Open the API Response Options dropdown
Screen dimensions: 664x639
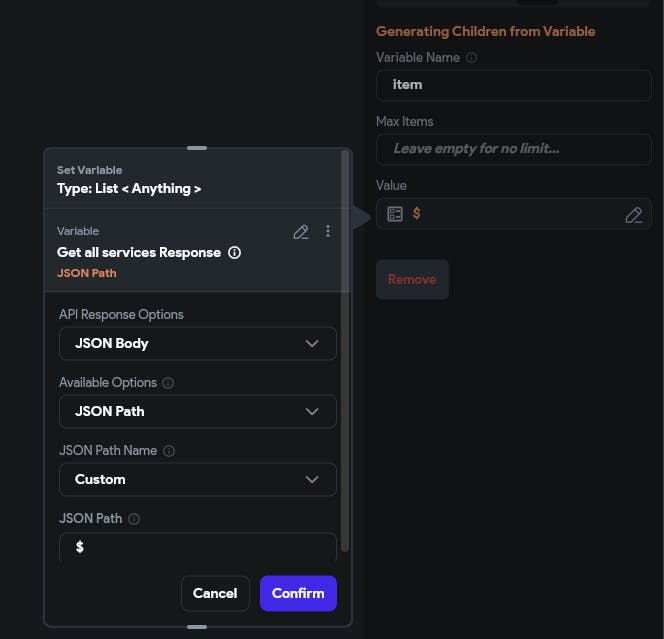point(198,343)
